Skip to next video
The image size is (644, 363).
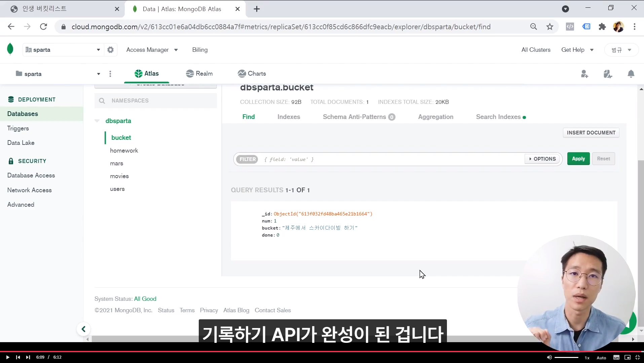[x=28, y=357]
